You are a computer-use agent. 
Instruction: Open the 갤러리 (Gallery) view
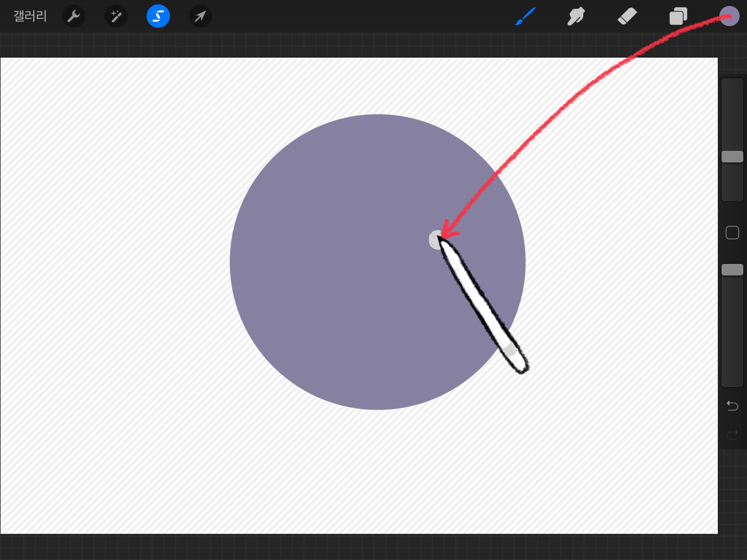[30, 16]
